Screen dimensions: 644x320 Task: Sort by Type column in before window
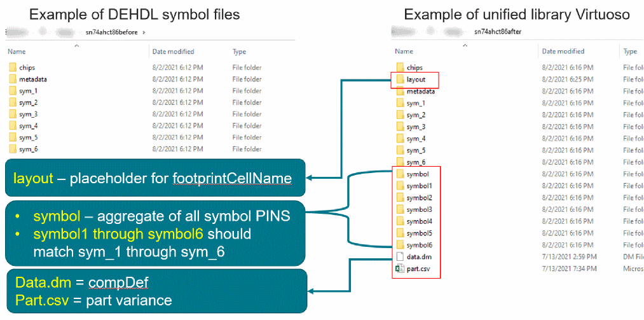239,52
